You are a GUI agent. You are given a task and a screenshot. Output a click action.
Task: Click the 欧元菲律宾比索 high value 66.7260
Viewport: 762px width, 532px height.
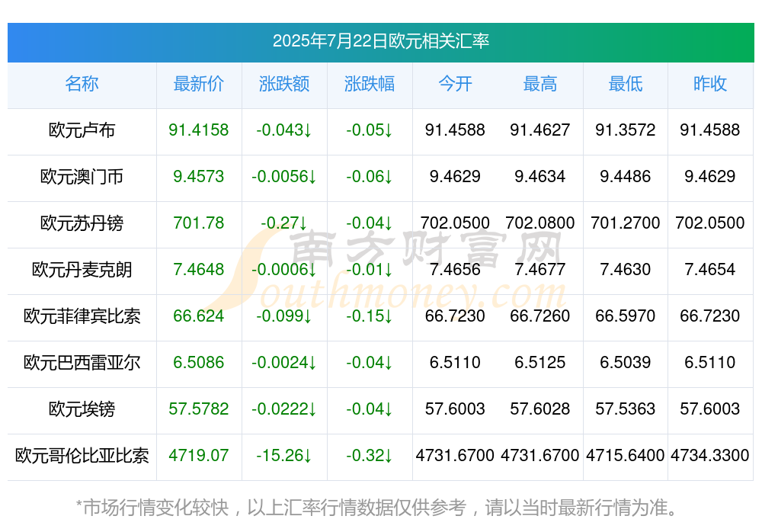click(x=540, y=316)
